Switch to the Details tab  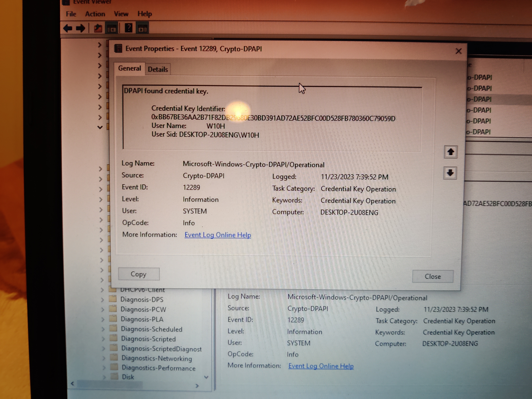(158, 70)
